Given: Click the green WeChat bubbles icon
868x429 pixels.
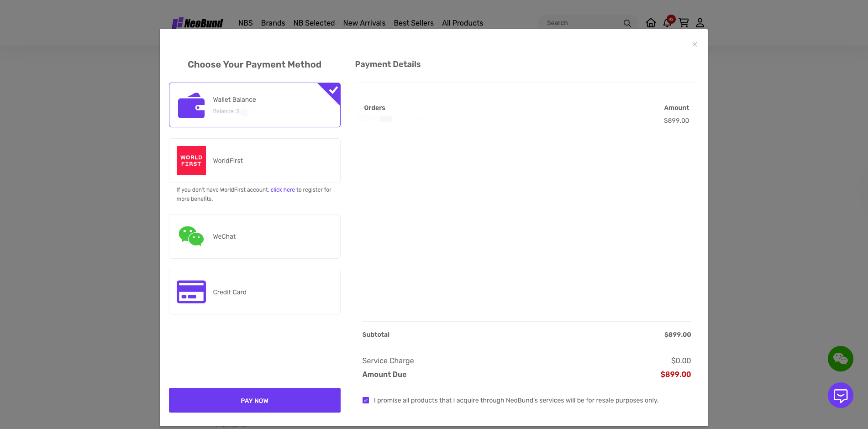Looking at the screenshot, I should [191, 236].
